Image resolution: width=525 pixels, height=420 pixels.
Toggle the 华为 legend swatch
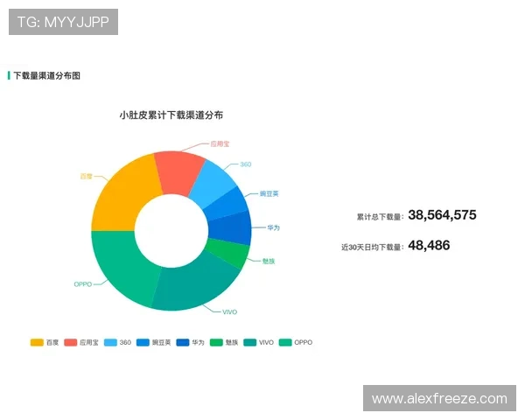point(183,342)
